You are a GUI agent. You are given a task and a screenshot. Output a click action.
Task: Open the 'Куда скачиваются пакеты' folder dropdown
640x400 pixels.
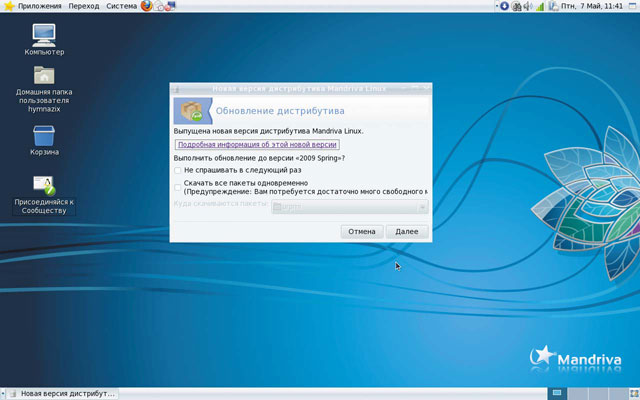tap(350, 207)
